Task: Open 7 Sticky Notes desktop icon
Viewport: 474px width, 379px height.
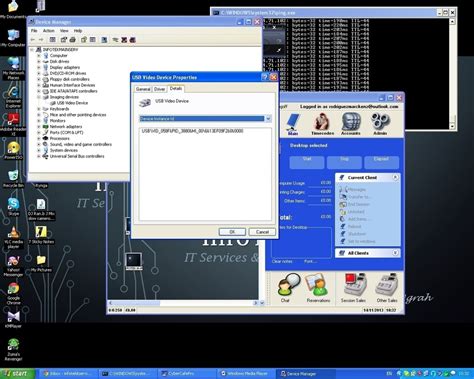Action: pos(41,235)
